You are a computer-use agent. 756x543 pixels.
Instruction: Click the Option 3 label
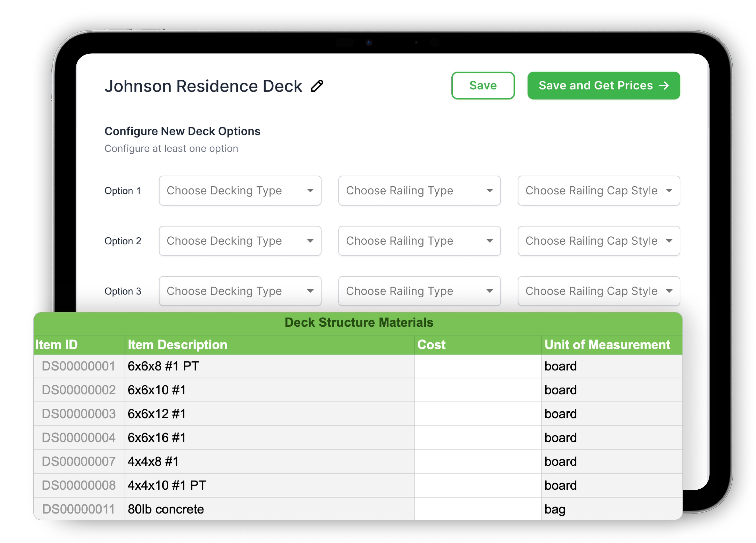tap(123, 291)
